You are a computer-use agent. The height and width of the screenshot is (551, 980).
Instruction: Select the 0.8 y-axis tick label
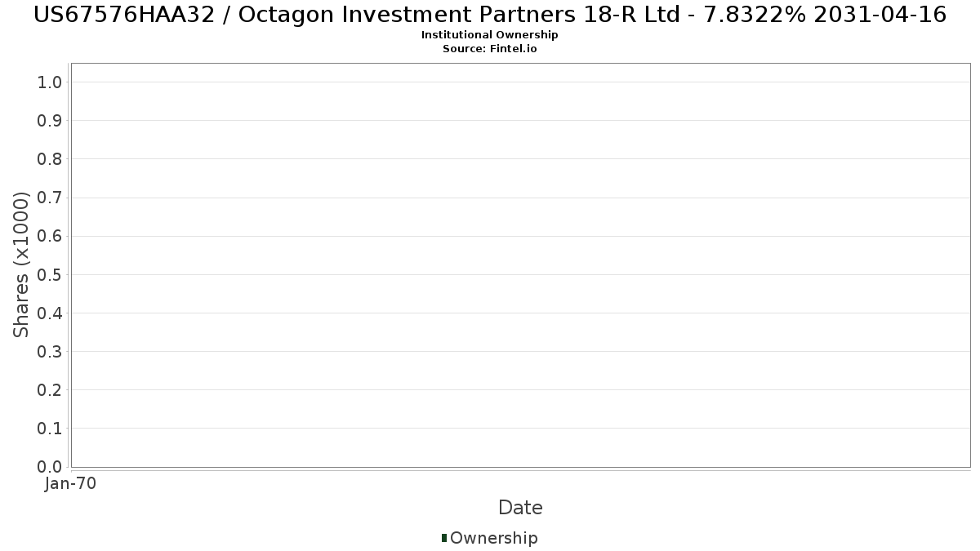click(x=50, y=159)
